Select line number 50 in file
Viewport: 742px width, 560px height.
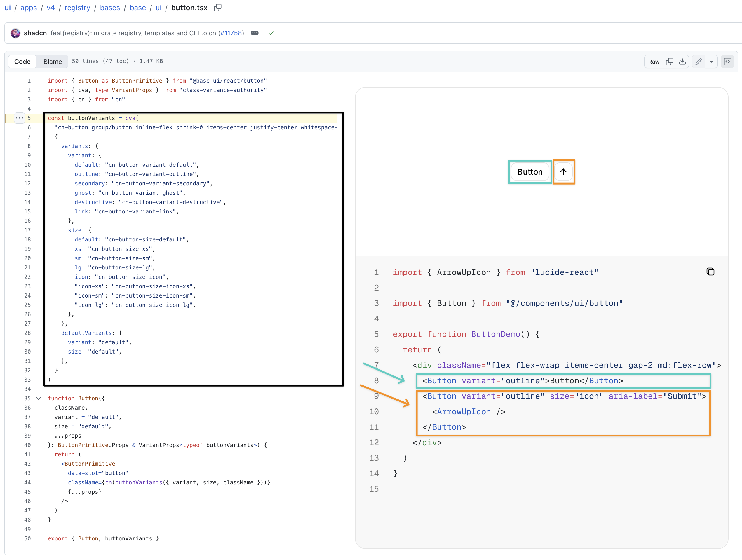click(27, 538)
